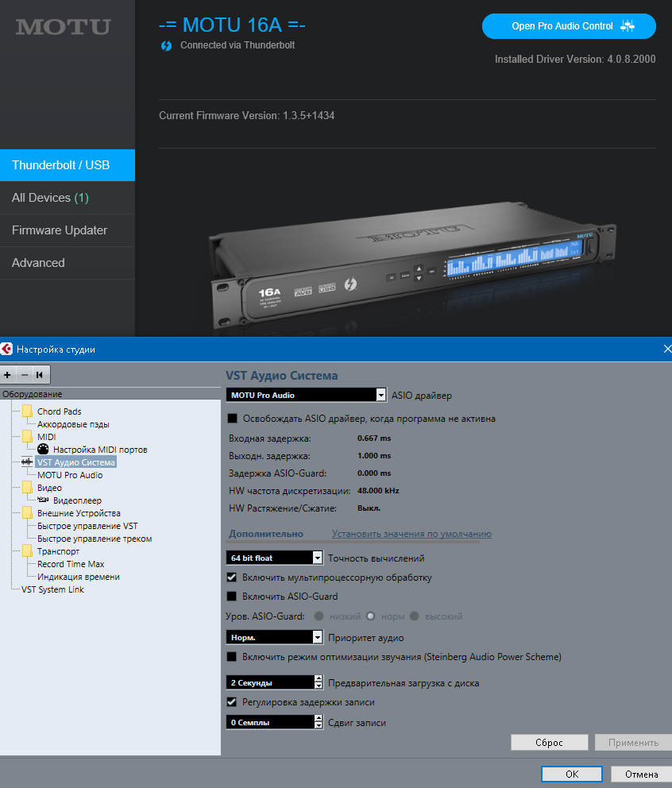Click the Chord Pads folder icon
The height and width of the screenshot is (788, 672).
[x=28, y=411]
